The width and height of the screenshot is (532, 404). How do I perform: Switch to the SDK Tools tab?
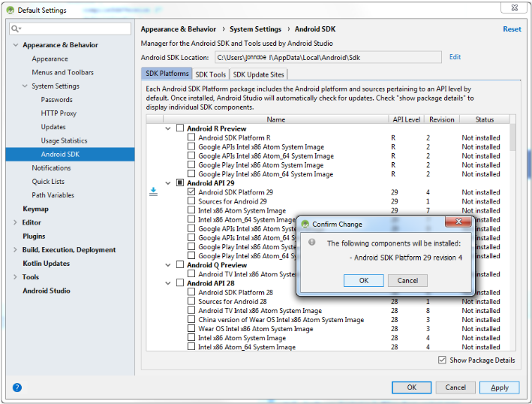(x=210, y=74)
